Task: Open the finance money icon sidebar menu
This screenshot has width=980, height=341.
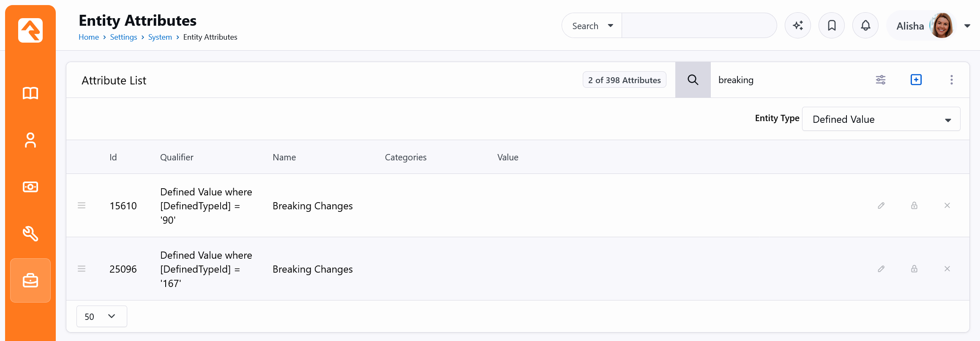Action: 30,187
